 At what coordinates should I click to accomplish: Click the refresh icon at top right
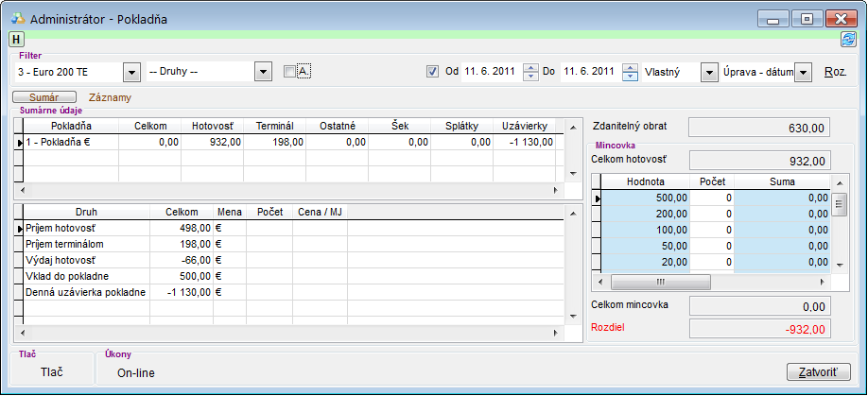[x=848, y=39]
